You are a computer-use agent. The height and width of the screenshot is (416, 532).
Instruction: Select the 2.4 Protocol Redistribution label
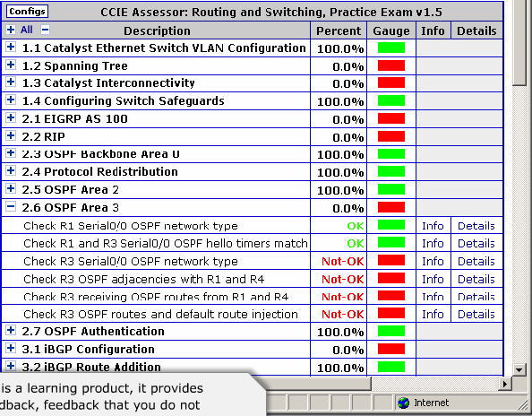click(100, 172)
